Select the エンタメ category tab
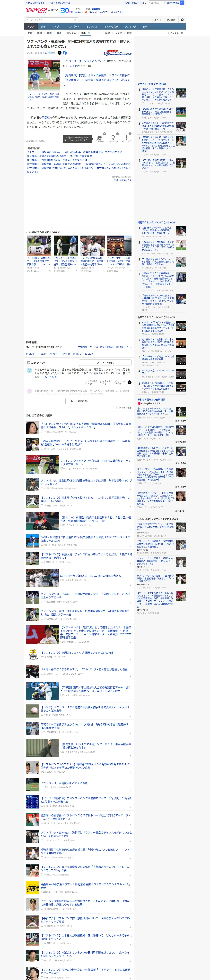The width and height of the screenshot is (210, 980). pyautogui.click(x=71, y=33)
